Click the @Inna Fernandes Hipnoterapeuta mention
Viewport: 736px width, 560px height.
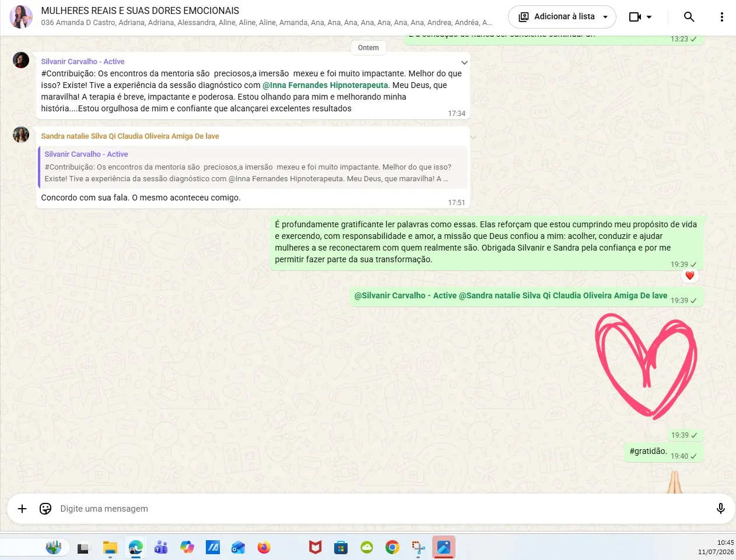pos(325,85)
